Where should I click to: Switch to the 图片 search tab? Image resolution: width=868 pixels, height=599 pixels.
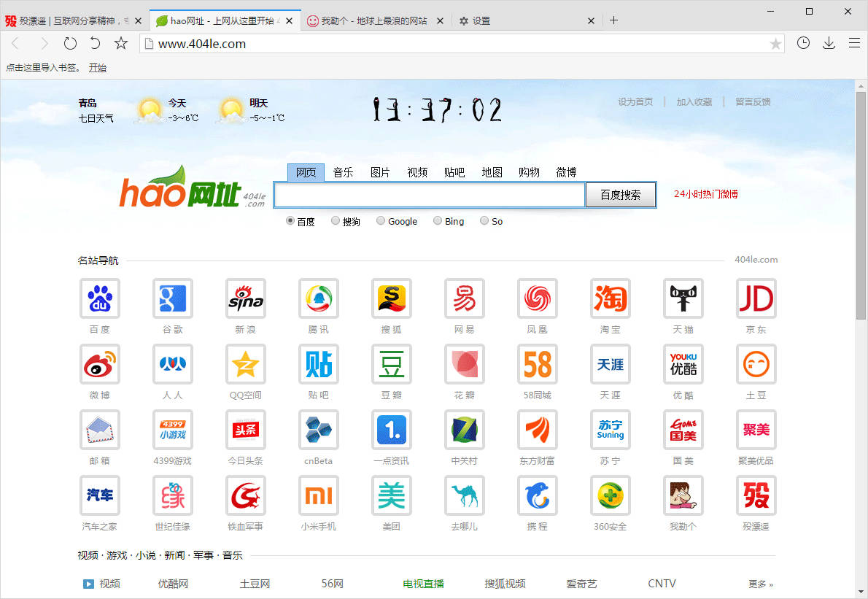[x=380, y=172]
